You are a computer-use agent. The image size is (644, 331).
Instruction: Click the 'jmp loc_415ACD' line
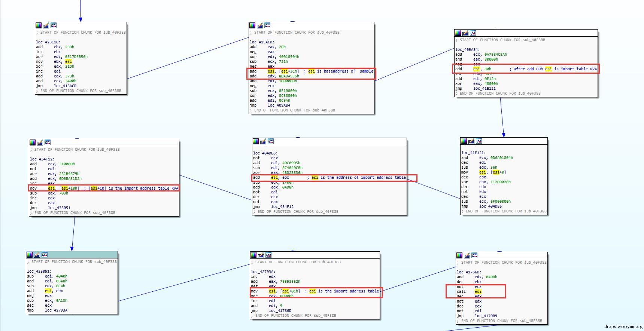point(56,86)
